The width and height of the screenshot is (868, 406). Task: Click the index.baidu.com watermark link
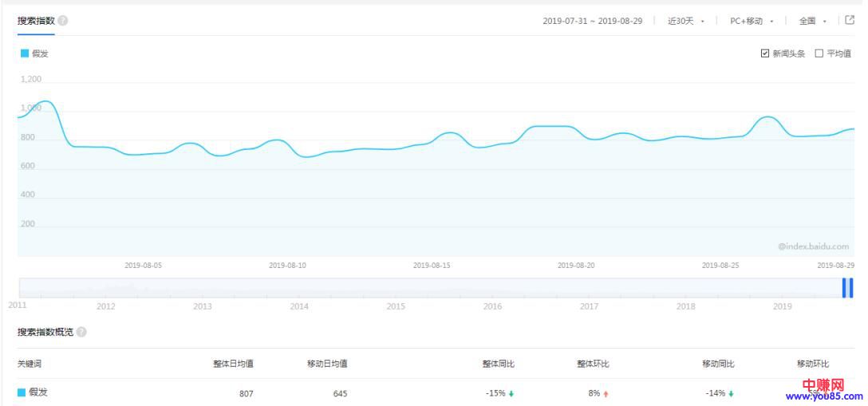(814, 246)
